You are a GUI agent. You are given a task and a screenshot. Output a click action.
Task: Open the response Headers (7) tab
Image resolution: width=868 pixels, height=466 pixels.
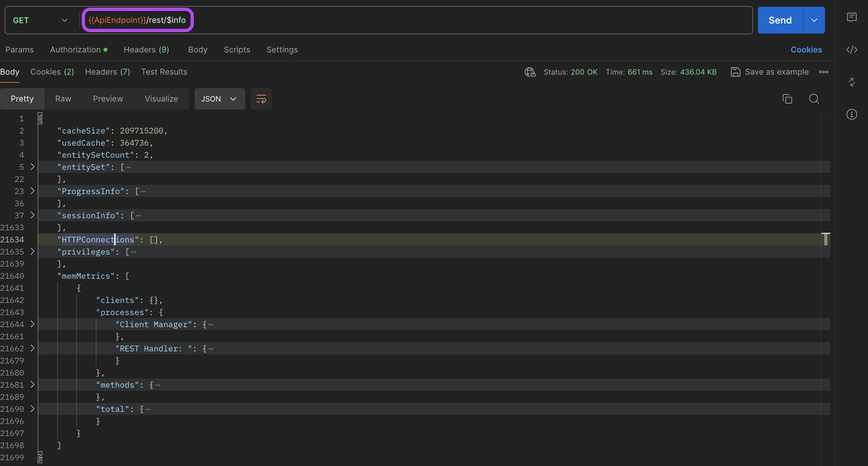coord(107,72)
